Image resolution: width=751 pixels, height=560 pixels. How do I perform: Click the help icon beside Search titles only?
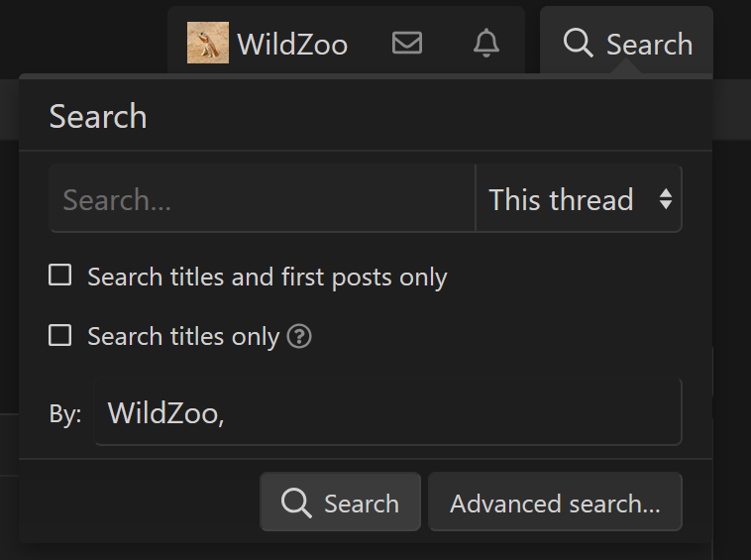point(299,337)
